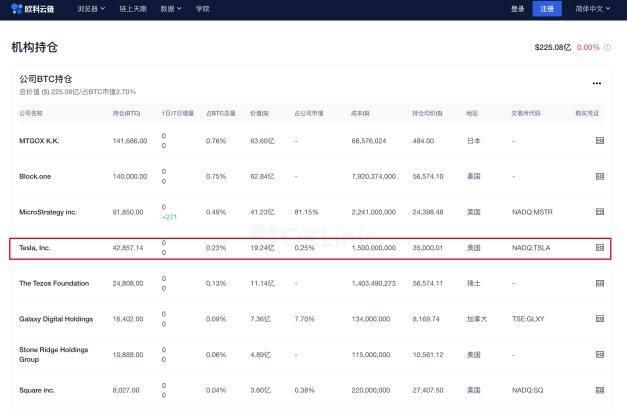
Task: Open purchase proof icon for MTGOX K.K.
Action: pyautogui.click(x=600, y=140)
